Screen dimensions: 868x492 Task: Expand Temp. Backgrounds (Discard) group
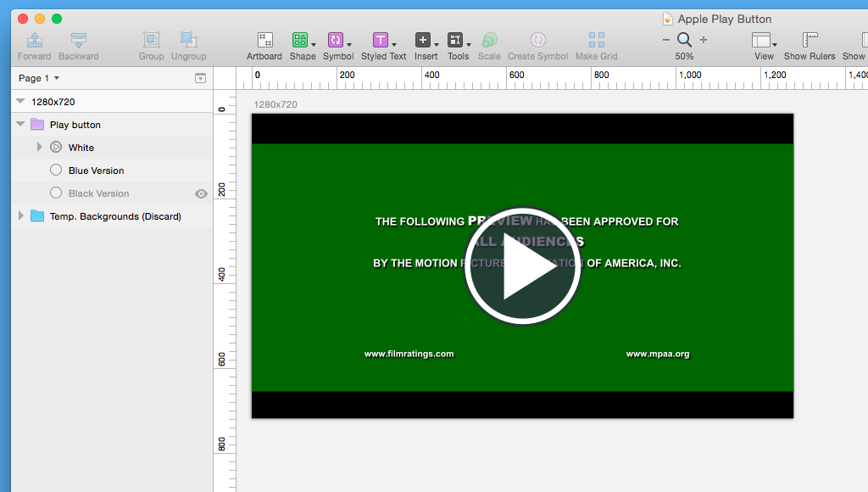(21, 215)
